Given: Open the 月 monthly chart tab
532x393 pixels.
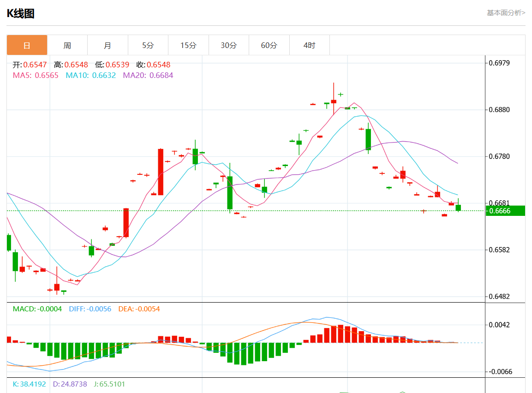Looking at the screenshot, I should coord(108,45).
